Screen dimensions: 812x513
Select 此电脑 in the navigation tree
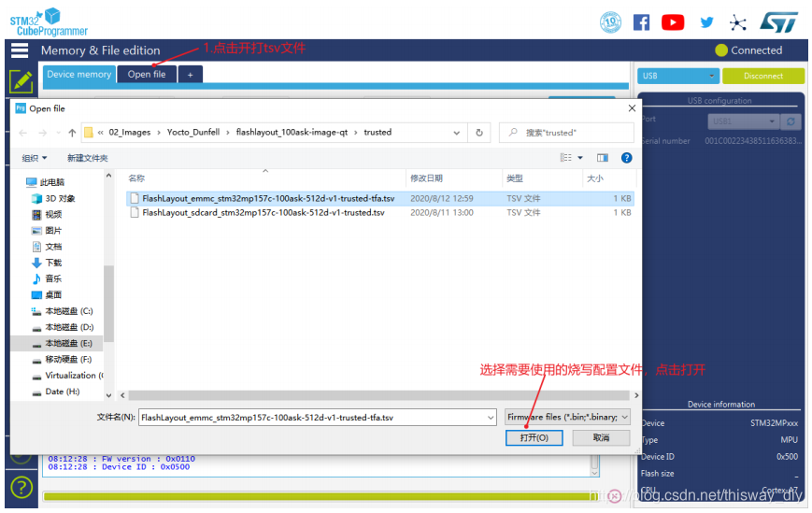click(46, 182)
